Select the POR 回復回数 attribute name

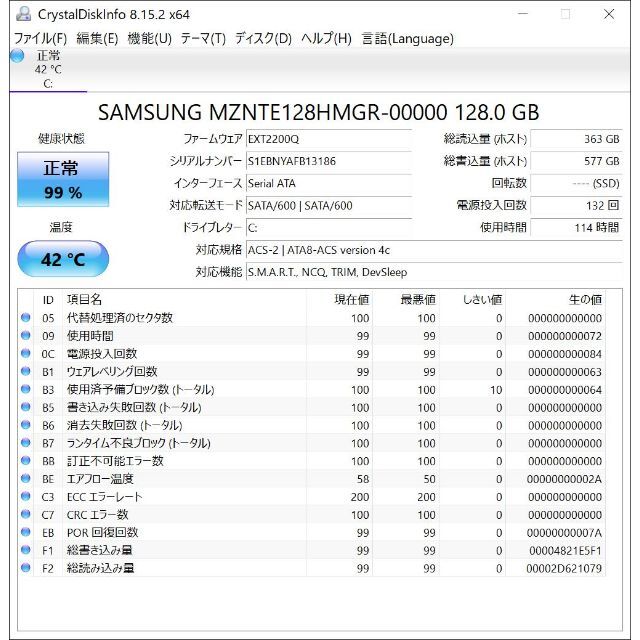pos(102,533)
